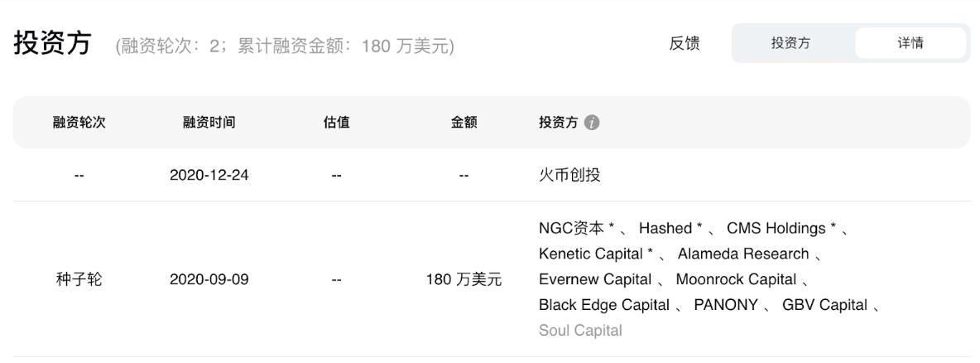The width and height of the screenshot is (980, 363).
Task: Click the greyed Soul Capital entry
Action: pos(579,331)
